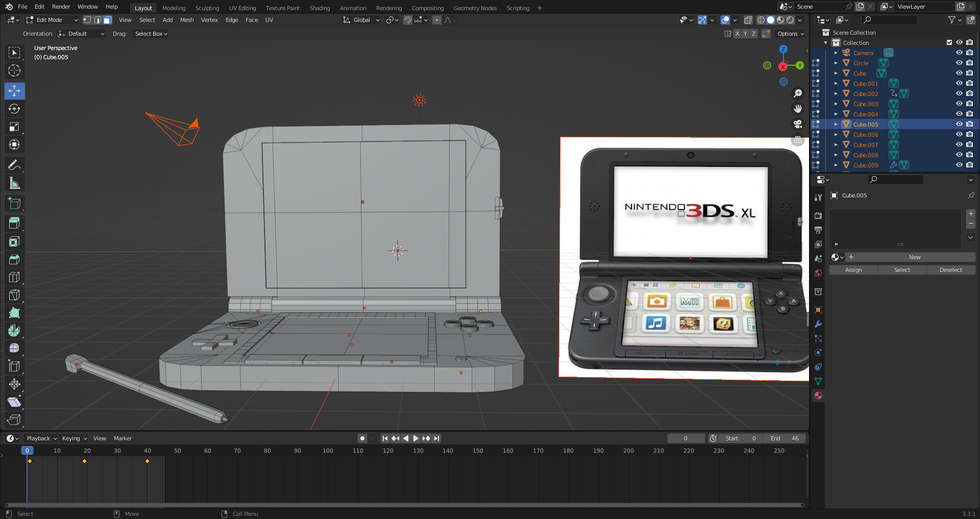Expand the Cube.009 hierarchy in outliner
The height and width of the screenshot is (519, 980).
[x=836, y=165]
